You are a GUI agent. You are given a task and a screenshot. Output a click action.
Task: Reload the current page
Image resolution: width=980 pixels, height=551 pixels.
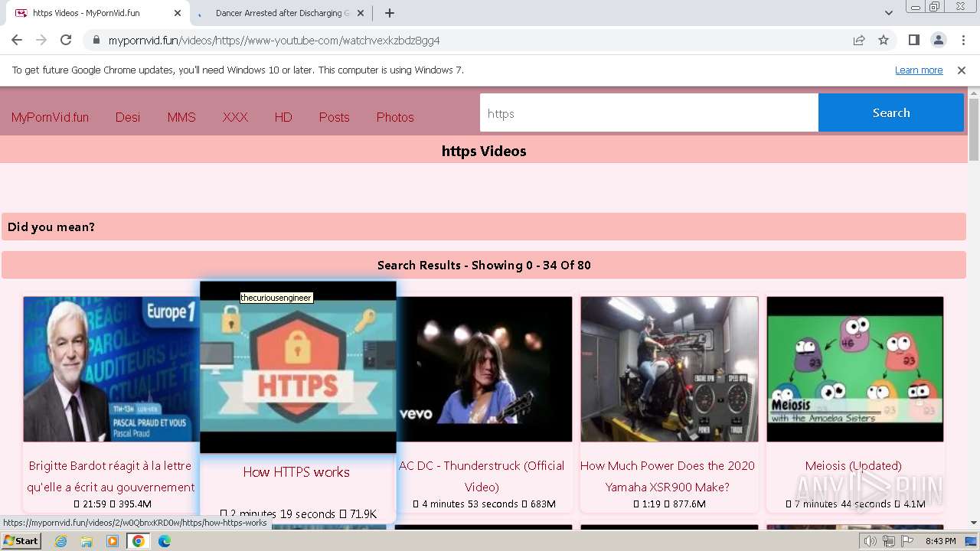click(66, 40)
